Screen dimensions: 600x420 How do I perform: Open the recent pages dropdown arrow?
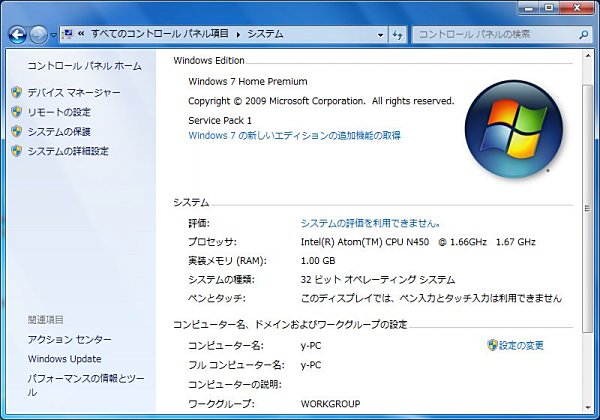[53, 35]
